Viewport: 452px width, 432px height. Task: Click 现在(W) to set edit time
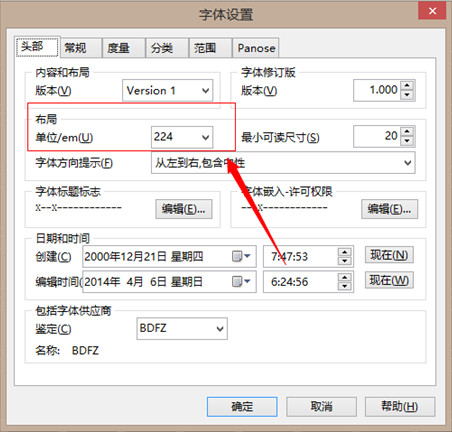pyautogui.click(x=389, y=280)
